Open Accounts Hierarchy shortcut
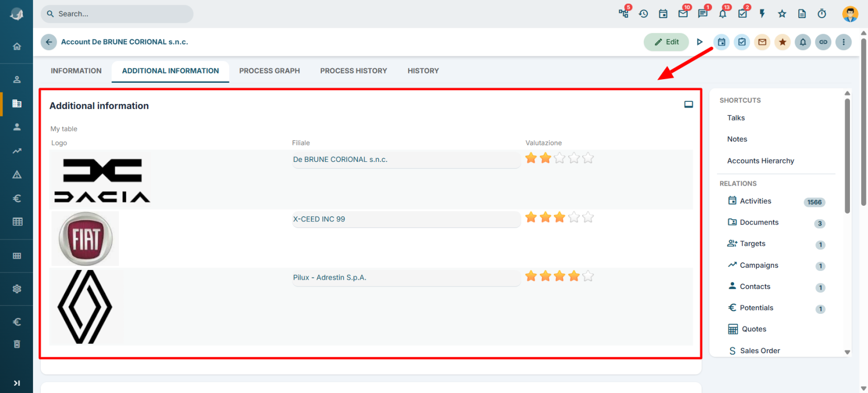The width and height of the screenshot is (868, 393). pos(761,161)
